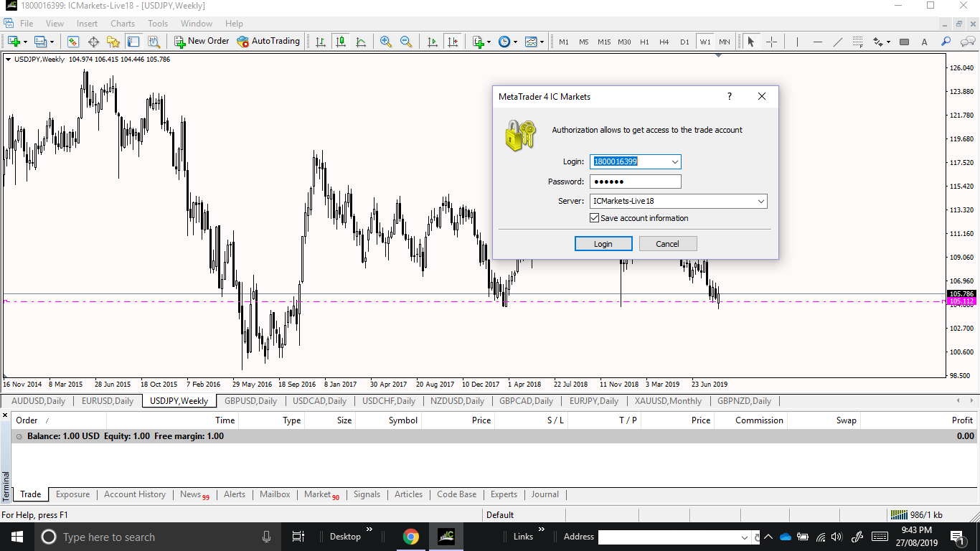980x551 pixels.
Task: Open the chart Templates icon
Action: coord(530,42)
